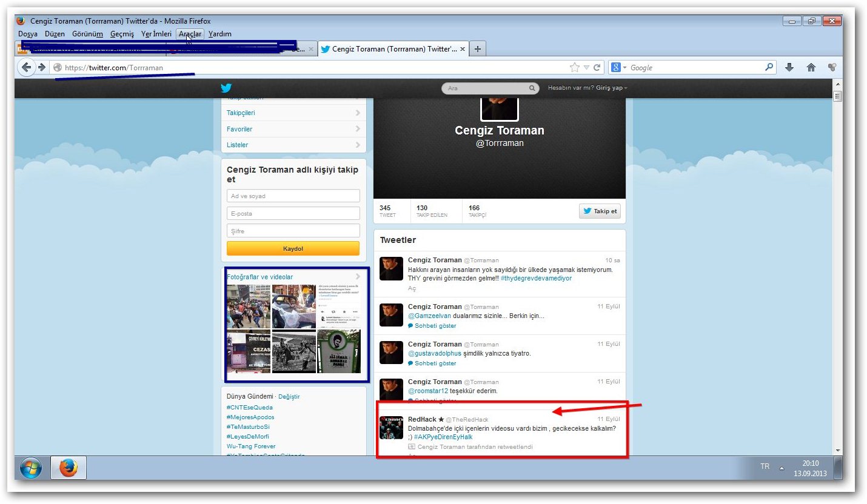The width and height of the screenshot is (867, 504).
Task: Bookmark page with the star icon
Action: coord(574,67)
